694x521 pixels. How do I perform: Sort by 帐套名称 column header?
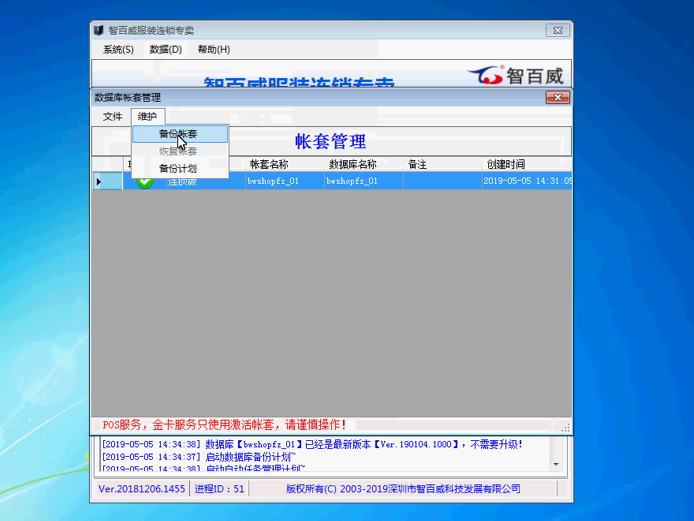(x=269, y=164)
